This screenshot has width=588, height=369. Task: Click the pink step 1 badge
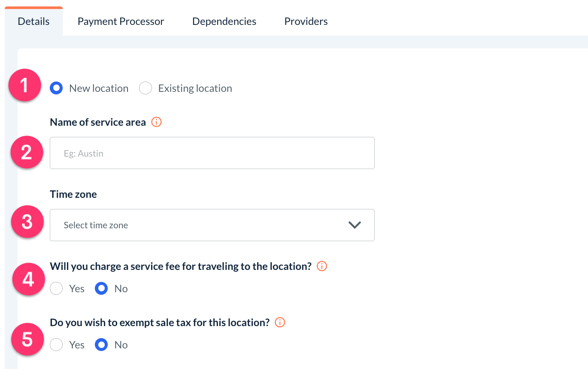(24, 85)
